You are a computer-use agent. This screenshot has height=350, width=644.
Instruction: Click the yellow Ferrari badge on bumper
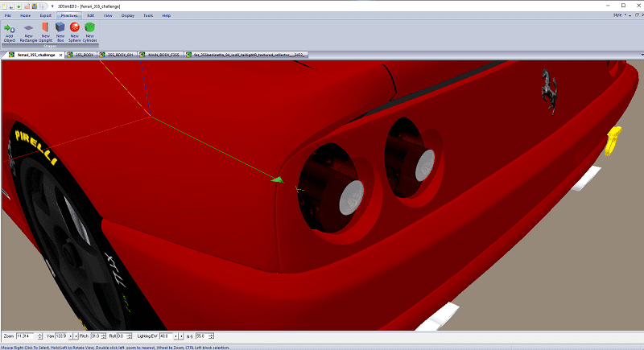[613, 141]
